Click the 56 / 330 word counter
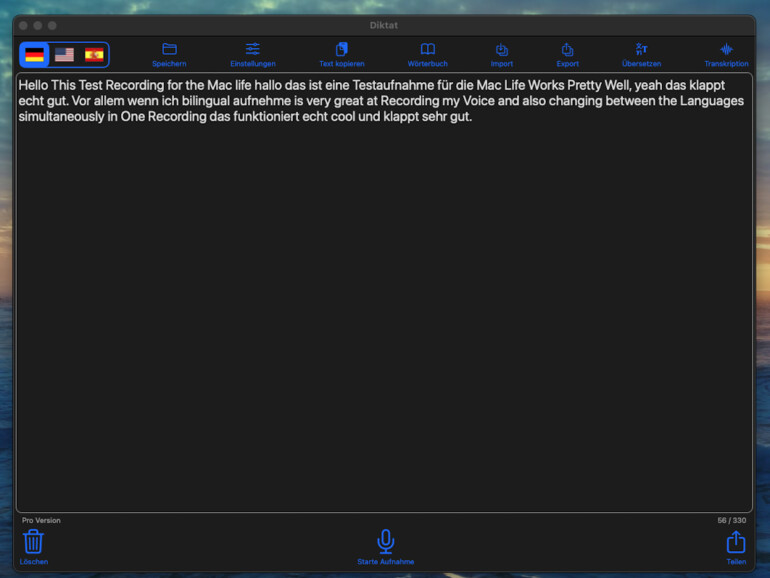 click(731, 521)
